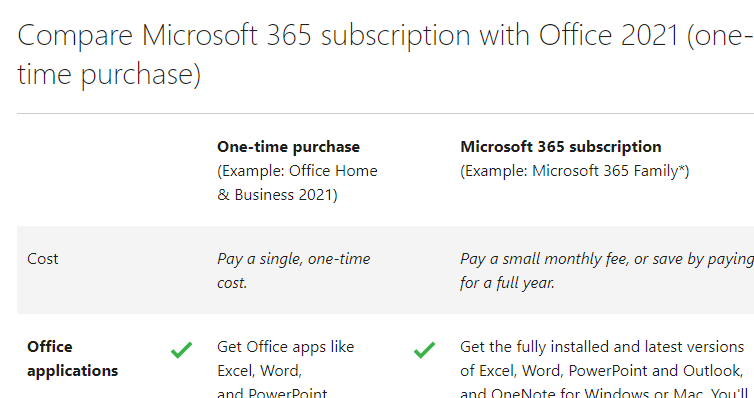Select the 'One-time purchase' column header

[x=289, y=147]
